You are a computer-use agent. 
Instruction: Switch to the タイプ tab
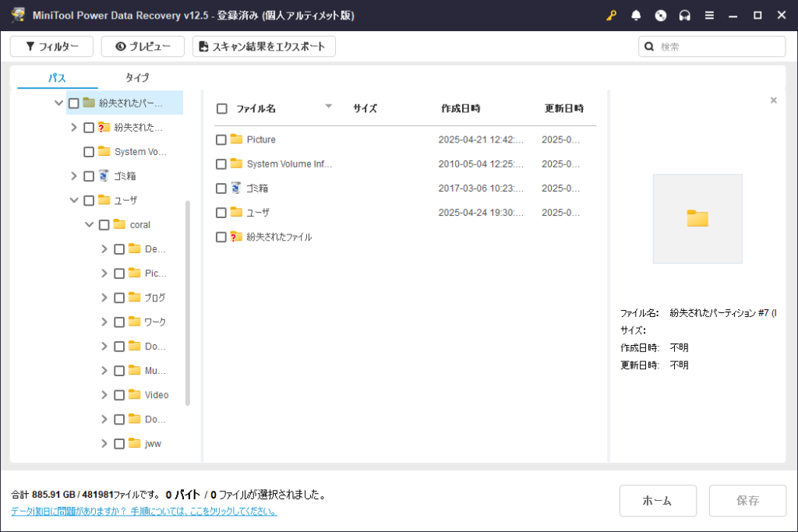[137, 77]
